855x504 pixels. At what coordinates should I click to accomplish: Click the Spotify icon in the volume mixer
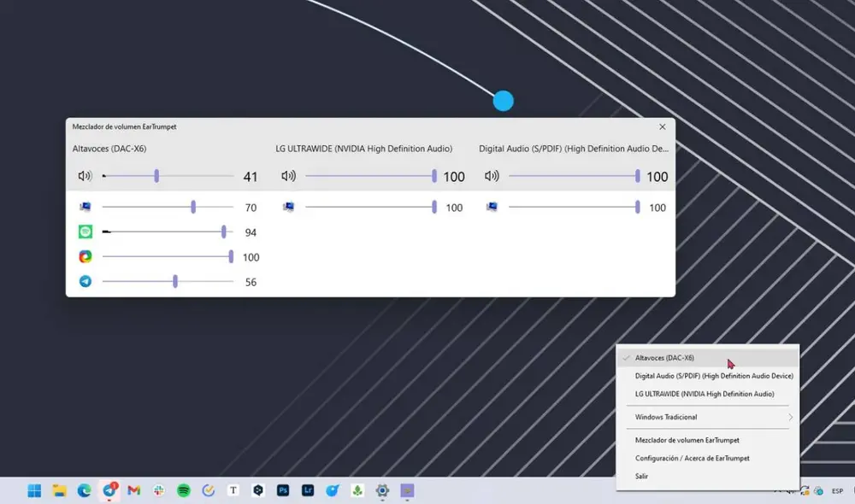[x=85, y=231]
